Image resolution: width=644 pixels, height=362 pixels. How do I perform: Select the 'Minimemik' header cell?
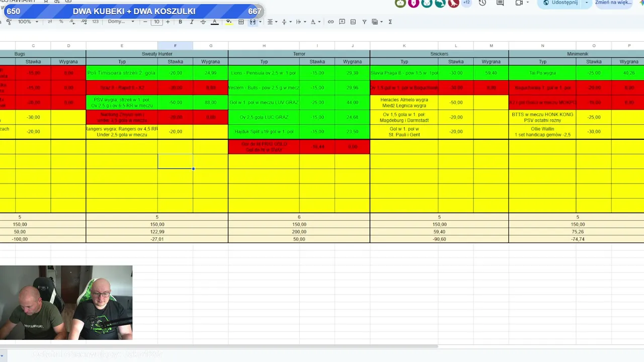(x=578, y=54)
